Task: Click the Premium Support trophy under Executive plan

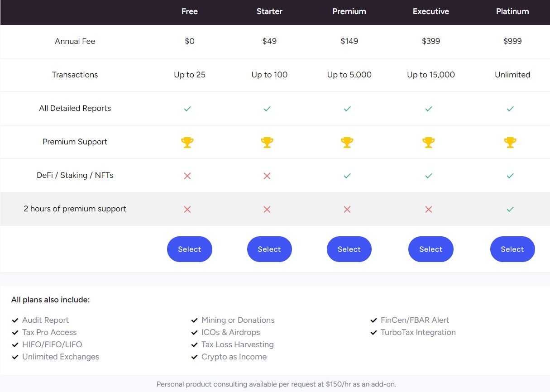Action: 429,143
